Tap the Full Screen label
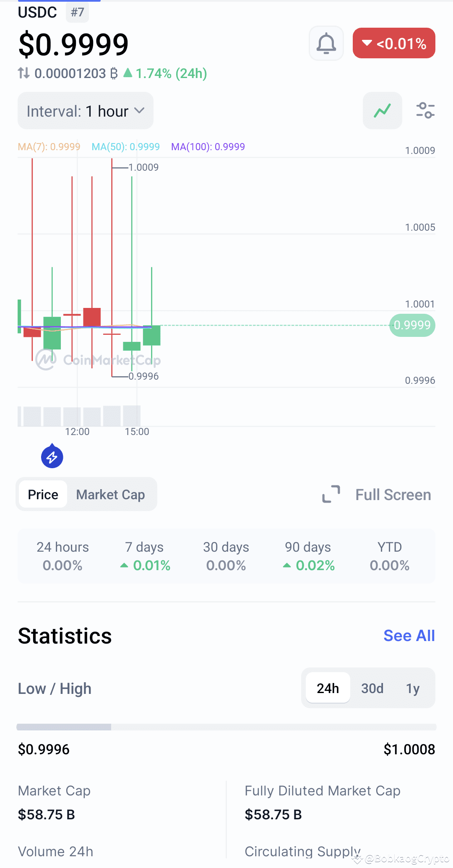Image resolution: width=453 pixels, height=868 pixels. (x=393, y=495)
